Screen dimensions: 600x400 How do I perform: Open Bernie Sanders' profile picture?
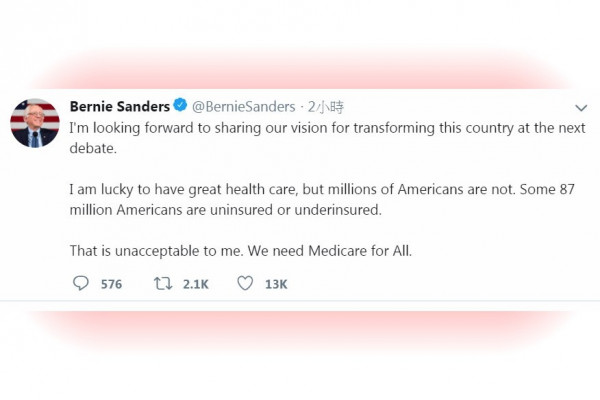click(x=35, y=123)
